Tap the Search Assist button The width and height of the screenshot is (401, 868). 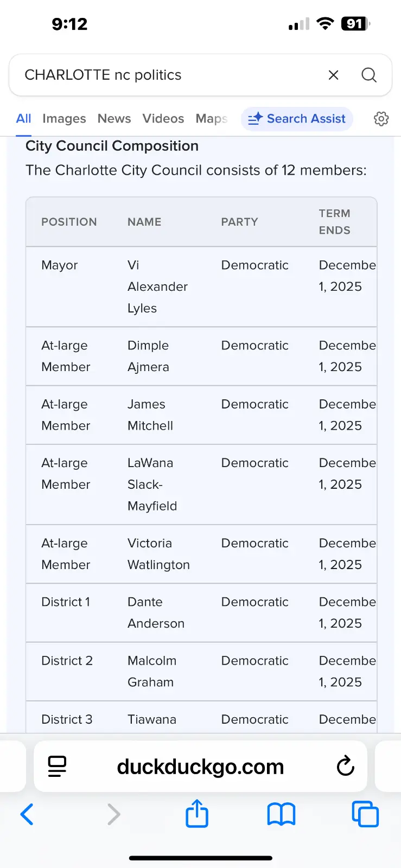297,119
